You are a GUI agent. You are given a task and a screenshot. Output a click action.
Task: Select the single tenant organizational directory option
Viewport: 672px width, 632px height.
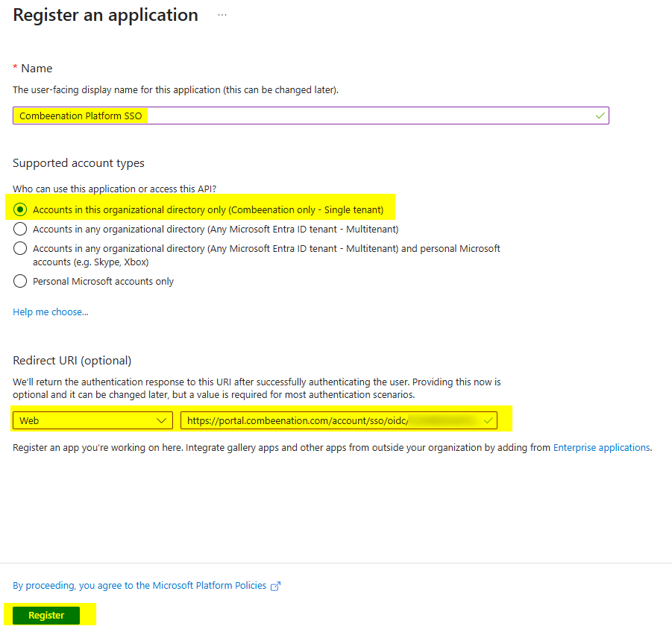(x=21, y=210)
